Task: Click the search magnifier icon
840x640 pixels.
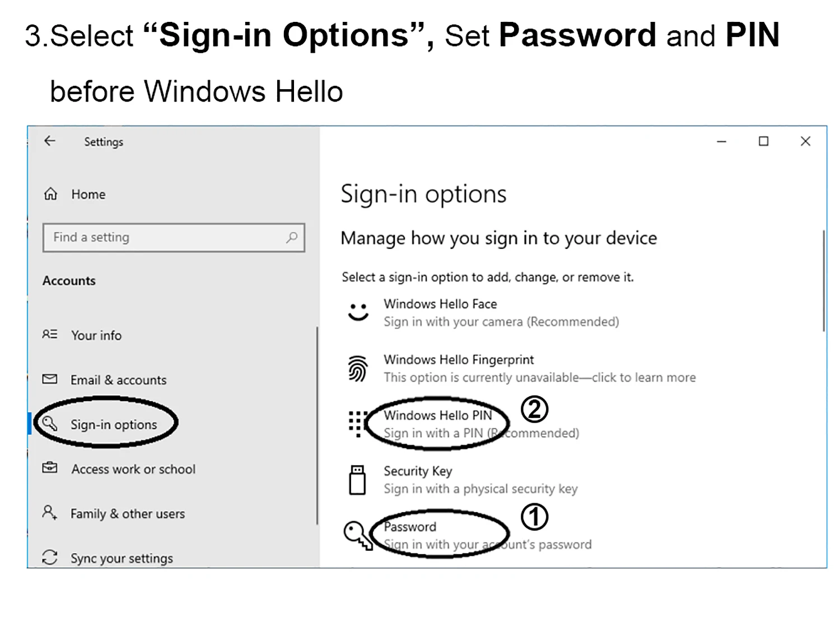Action: pyautogui.click(x=291, y=238)
